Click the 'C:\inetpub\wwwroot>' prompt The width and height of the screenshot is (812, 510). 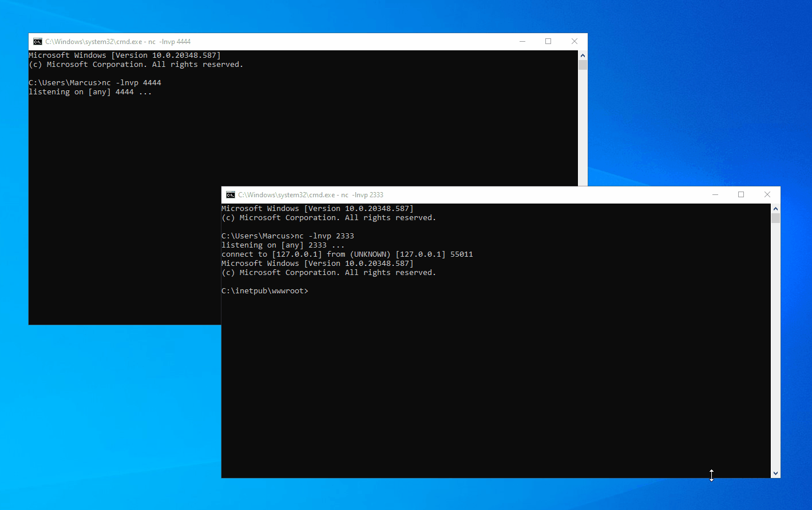(265, 291)
